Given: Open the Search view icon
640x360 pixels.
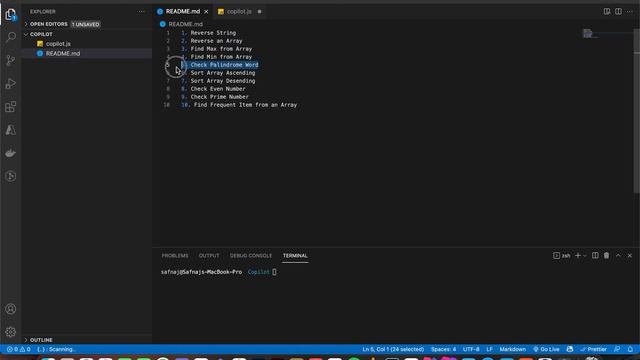Looking at the screenshot, I should point(11,37).
